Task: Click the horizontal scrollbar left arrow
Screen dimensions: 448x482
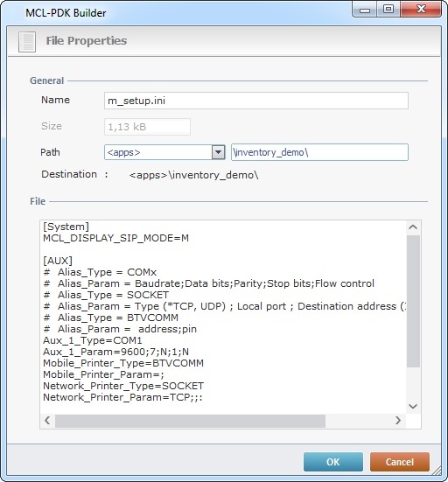Action: click(x=47, y=420)
